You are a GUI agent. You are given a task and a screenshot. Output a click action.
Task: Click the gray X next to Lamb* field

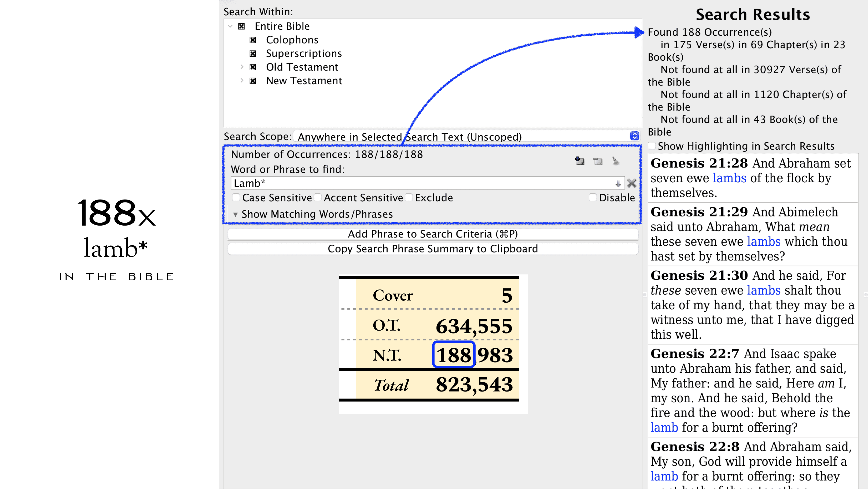pos(632,183)
